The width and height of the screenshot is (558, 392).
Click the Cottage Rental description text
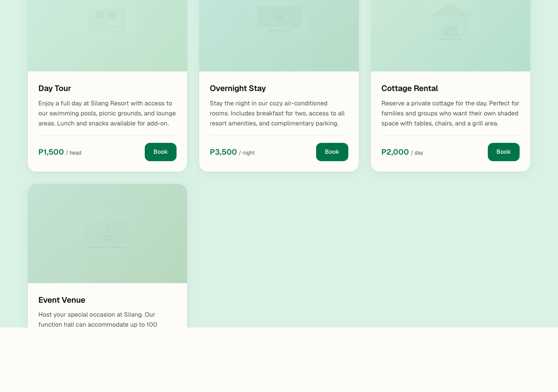click(450, 113)
